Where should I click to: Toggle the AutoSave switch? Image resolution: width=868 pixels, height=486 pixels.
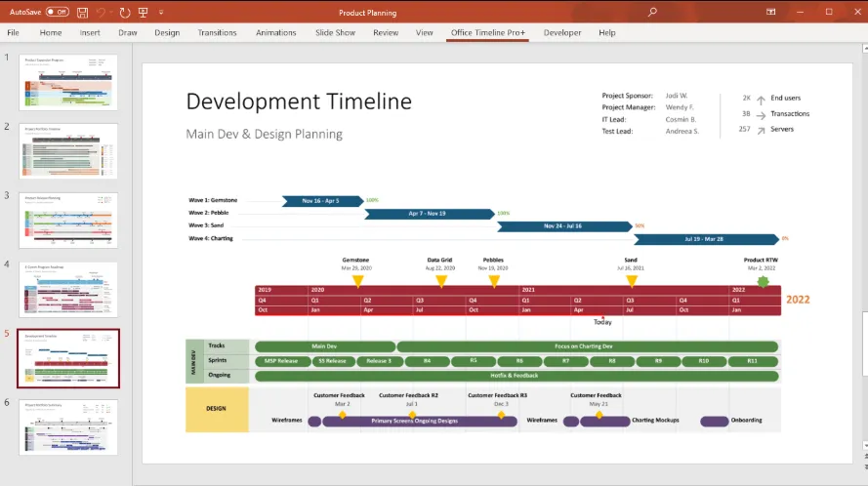[57, 12]
